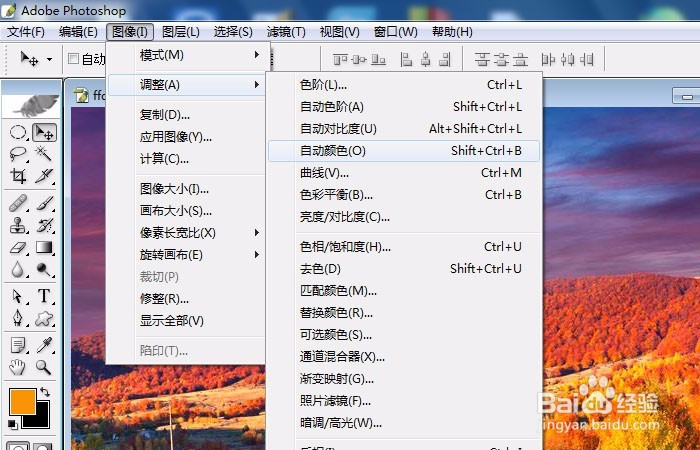Select the Eraser tool
Image resolution: width=700 pixels, height=450 pixels.
(x=18, y=247)
